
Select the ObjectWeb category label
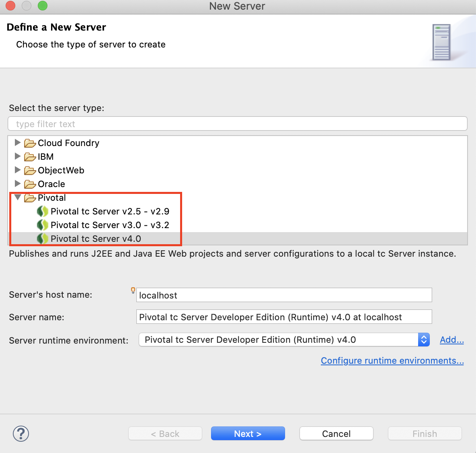click(61, 170)
